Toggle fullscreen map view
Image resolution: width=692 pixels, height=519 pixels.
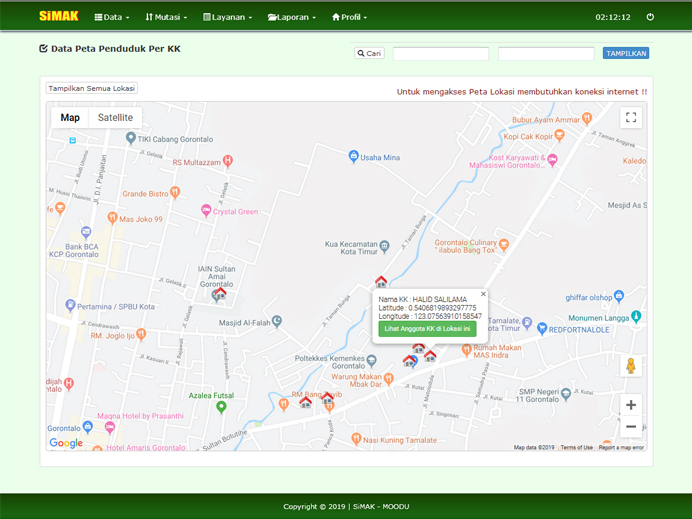click(631, 117)
